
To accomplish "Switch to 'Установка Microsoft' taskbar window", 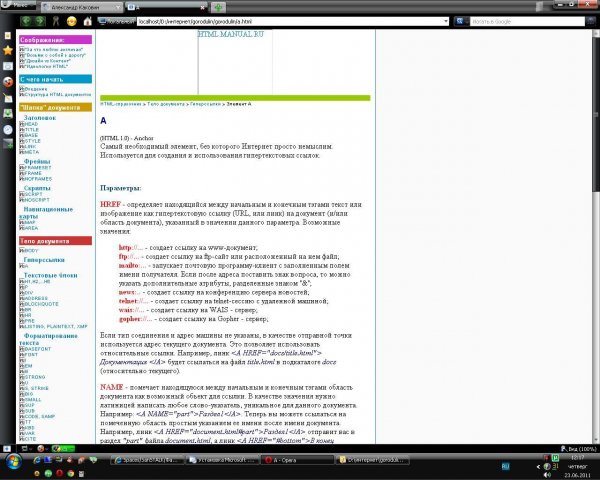I will tap(222, 460).
